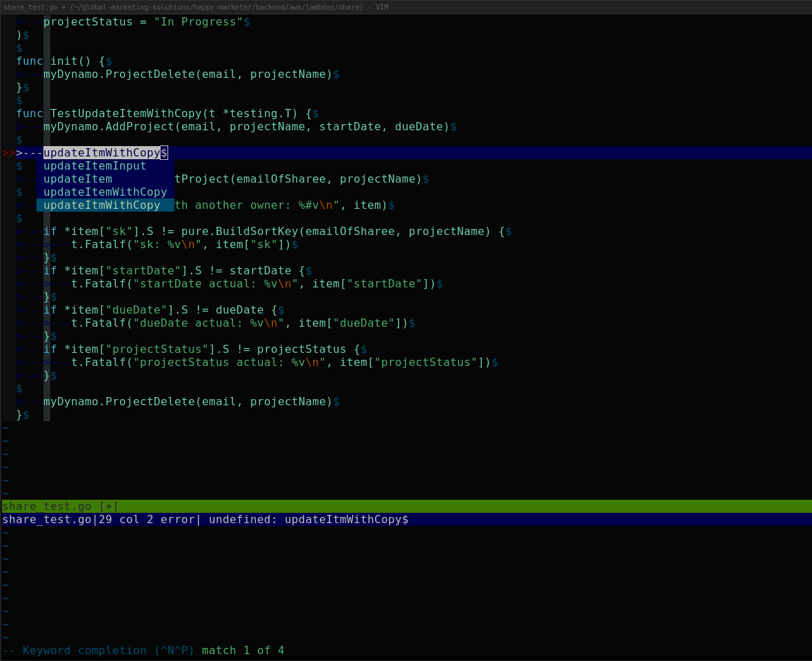This screenshot has width=812, height=661.
Task: Click the "In Progress" string literal
Action: click(x=198, y=22)
